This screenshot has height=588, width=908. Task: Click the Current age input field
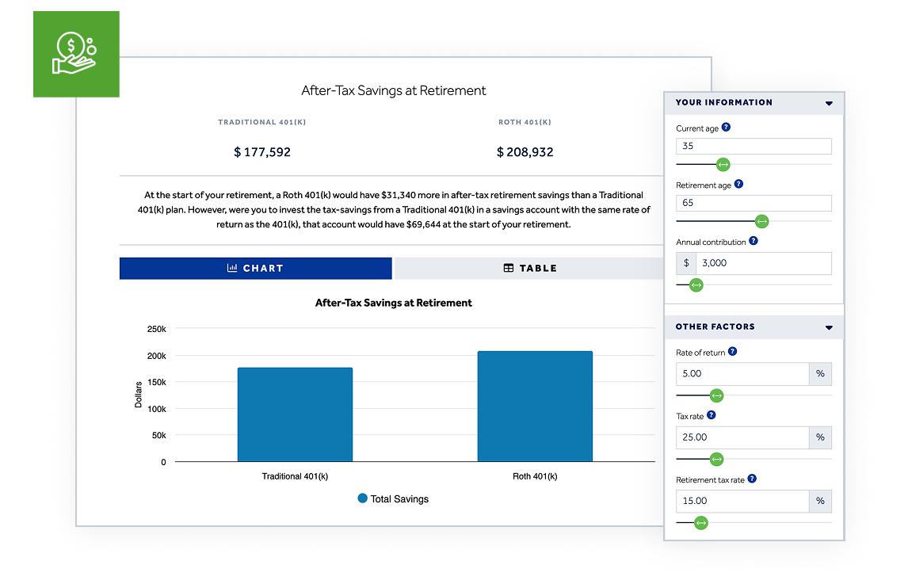point(753,147)
